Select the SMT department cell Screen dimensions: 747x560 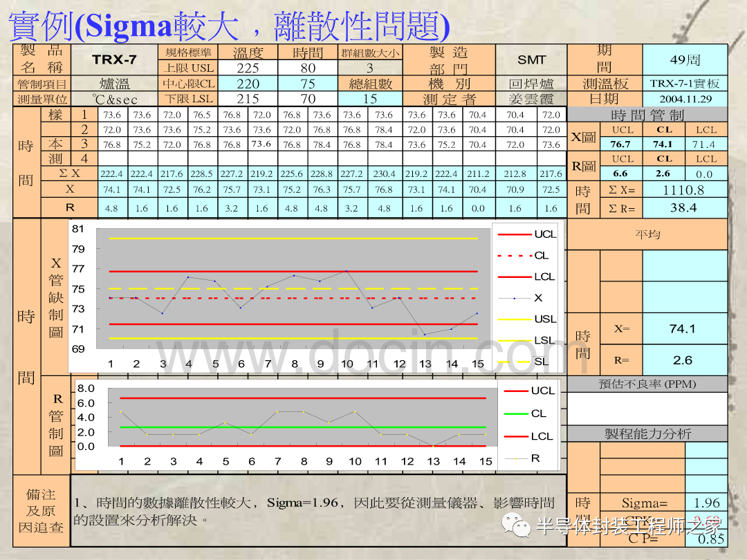(x=531, y=59)
